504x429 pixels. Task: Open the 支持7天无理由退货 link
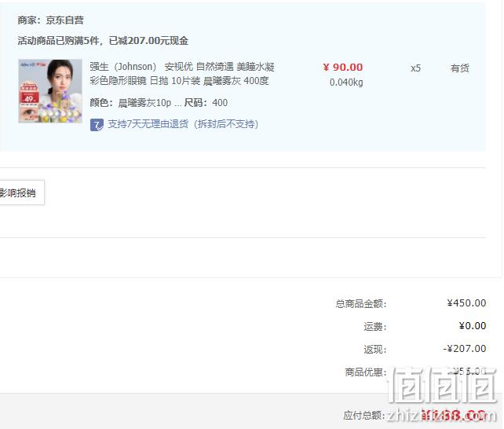183,124
